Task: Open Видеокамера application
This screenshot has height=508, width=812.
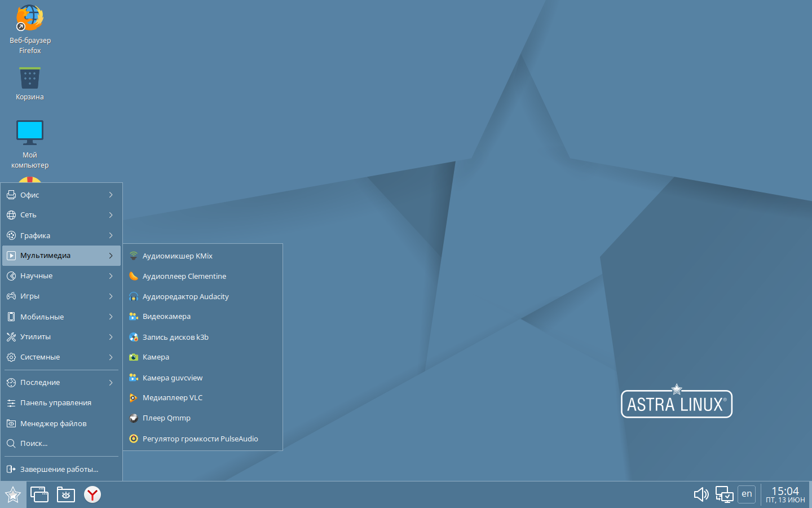Action: (203, 317)
